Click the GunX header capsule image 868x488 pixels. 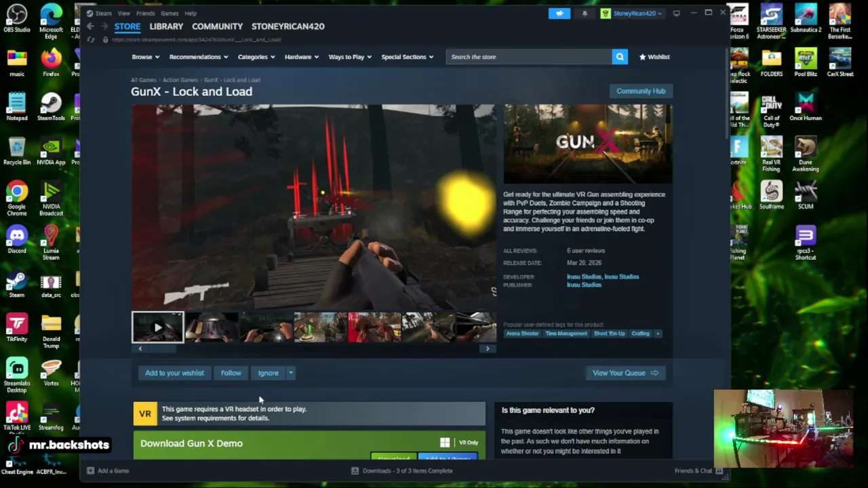click(588, 144)
